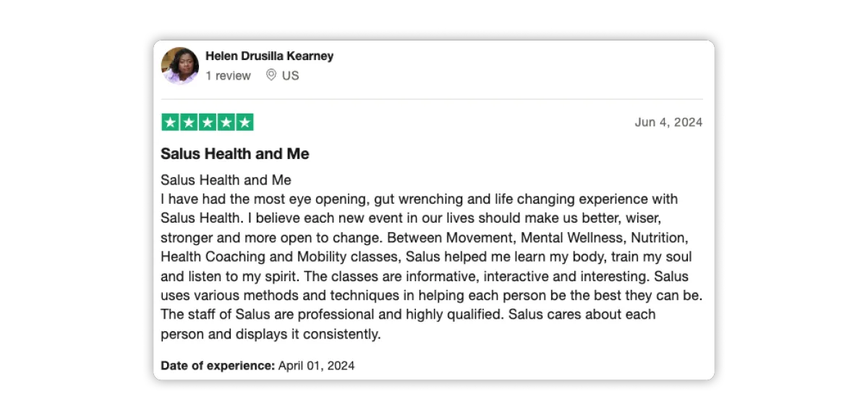
Task: Click the sentence starting 'I have had the most'
Action: [420, 200]
